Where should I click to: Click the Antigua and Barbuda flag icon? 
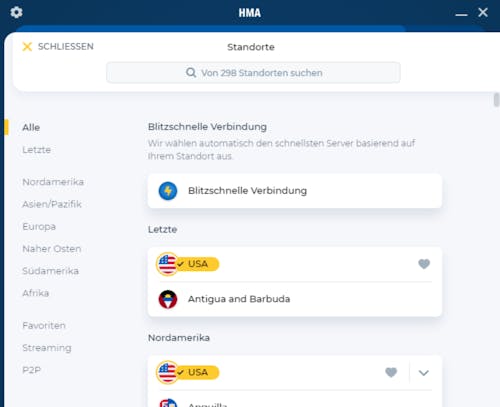point(168,299)
